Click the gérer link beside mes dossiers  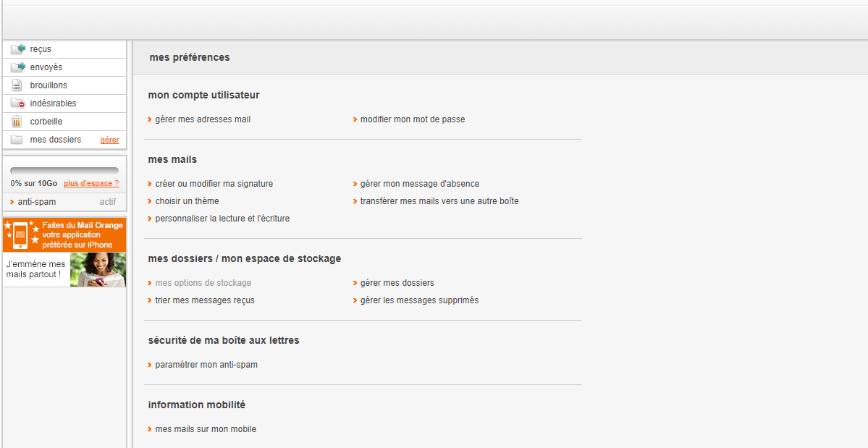[109, 140]
